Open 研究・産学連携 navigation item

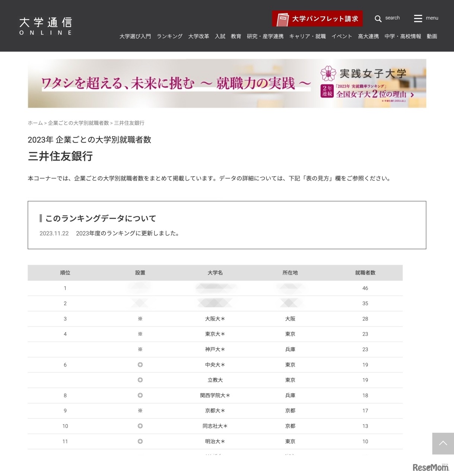click(265, 37)
